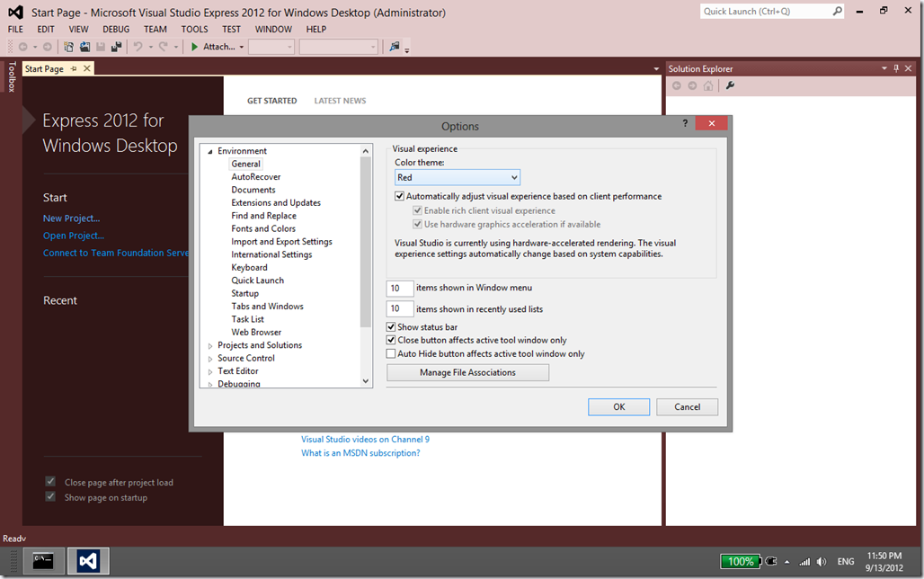This screenshot has height=579, width=924.
Task: Click the green Start/Attach play icon
Action: [x=194, y=47]
